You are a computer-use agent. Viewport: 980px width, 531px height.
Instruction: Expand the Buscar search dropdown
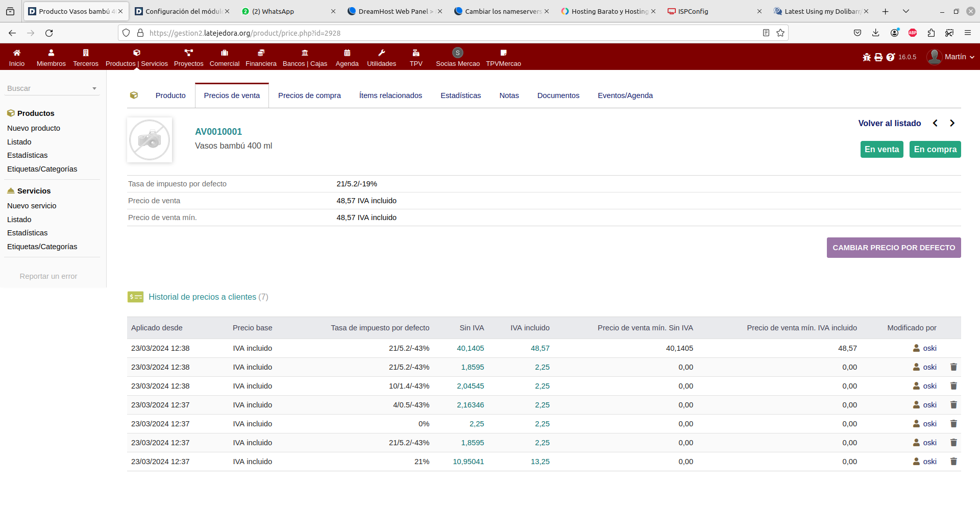[94, 88]
